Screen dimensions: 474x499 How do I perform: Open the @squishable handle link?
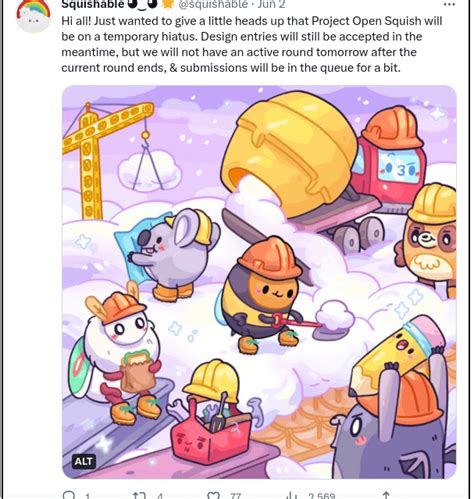tap(213, 4)
